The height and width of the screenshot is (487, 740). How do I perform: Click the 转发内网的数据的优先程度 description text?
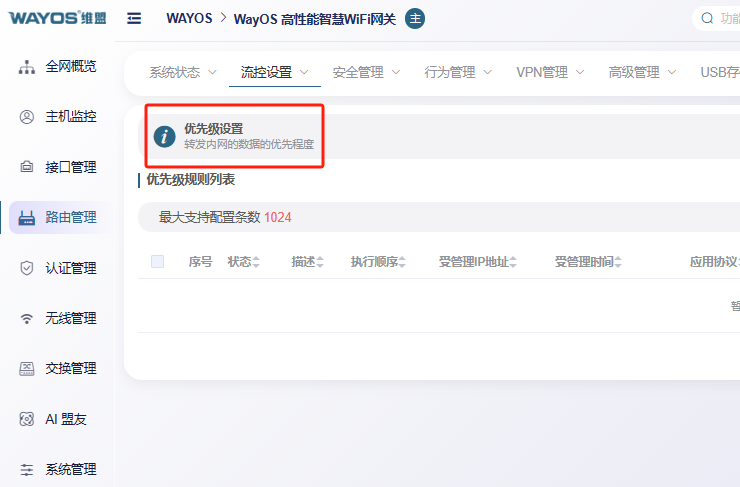(249, 144)
